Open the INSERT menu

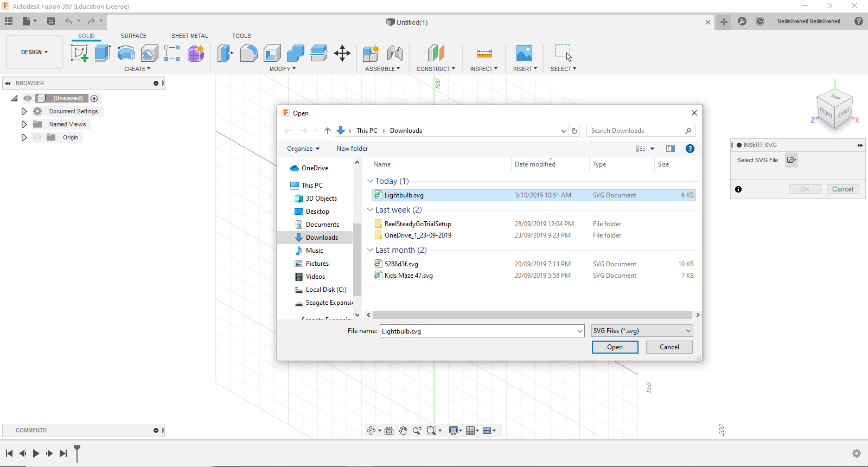[x=525, y=69]
